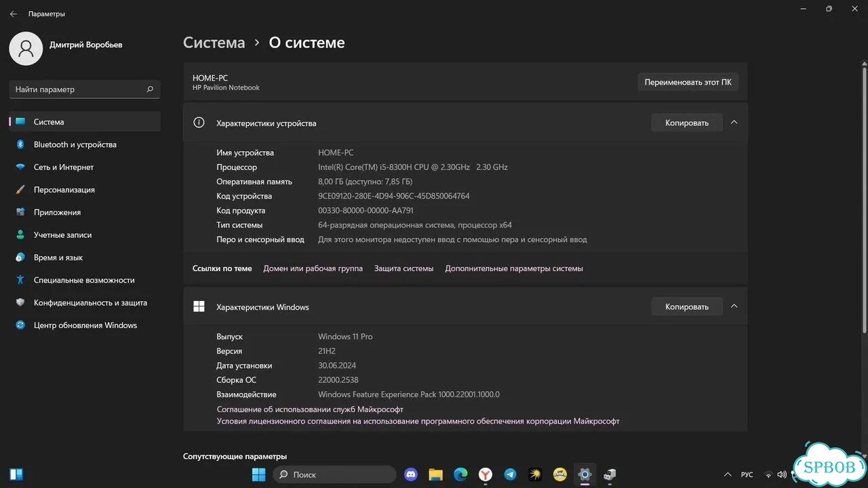Click the taskbar Поиск search box

pyautogui.click(x=334, y=474)
